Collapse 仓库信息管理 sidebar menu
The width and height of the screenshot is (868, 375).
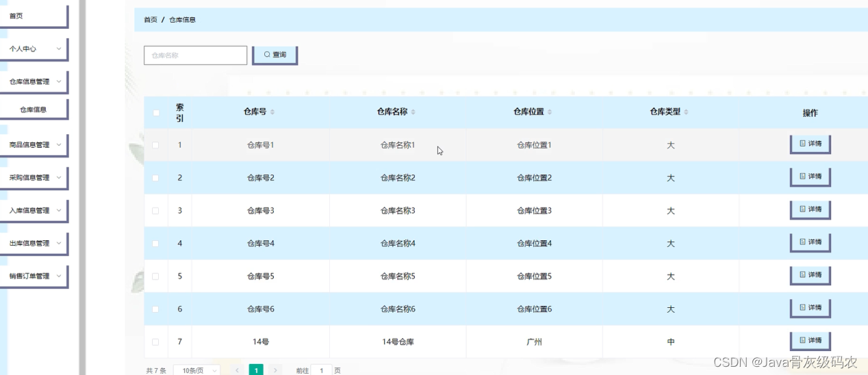point(34,82)
